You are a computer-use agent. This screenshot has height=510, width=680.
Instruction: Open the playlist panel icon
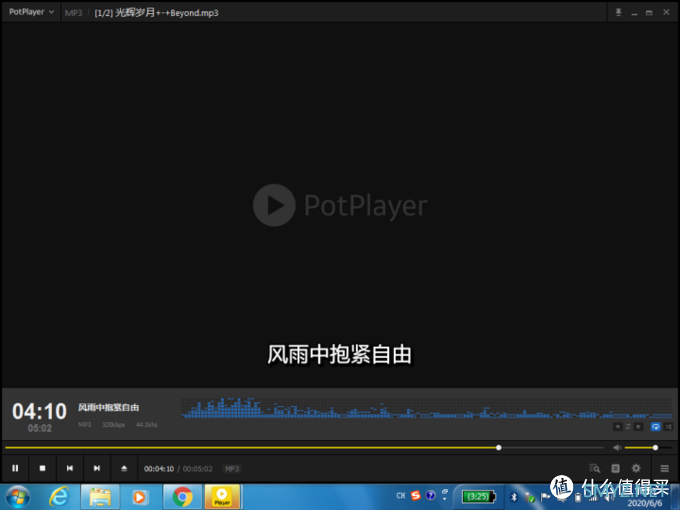pos(615,468)
